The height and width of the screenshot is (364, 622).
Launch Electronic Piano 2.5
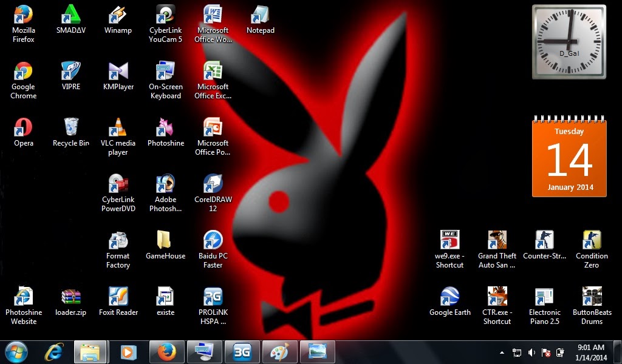click(x=544, y=297)
